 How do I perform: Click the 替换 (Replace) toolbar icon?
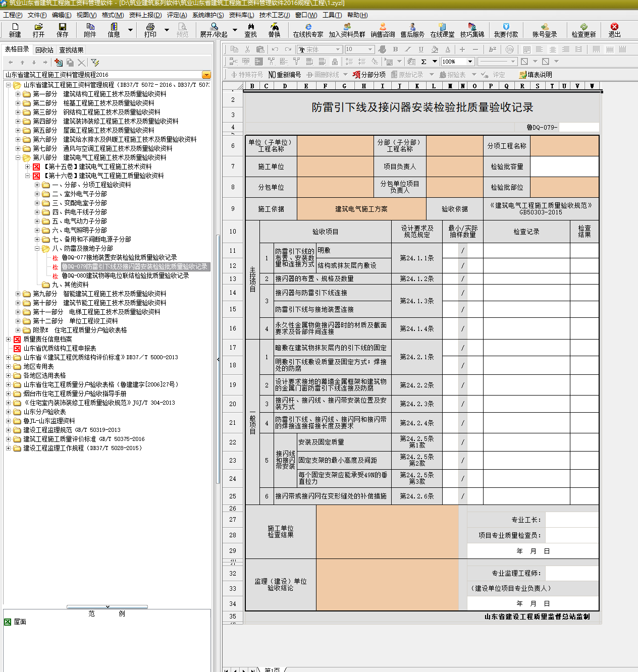pyautogui.click(x=275, y=30)
